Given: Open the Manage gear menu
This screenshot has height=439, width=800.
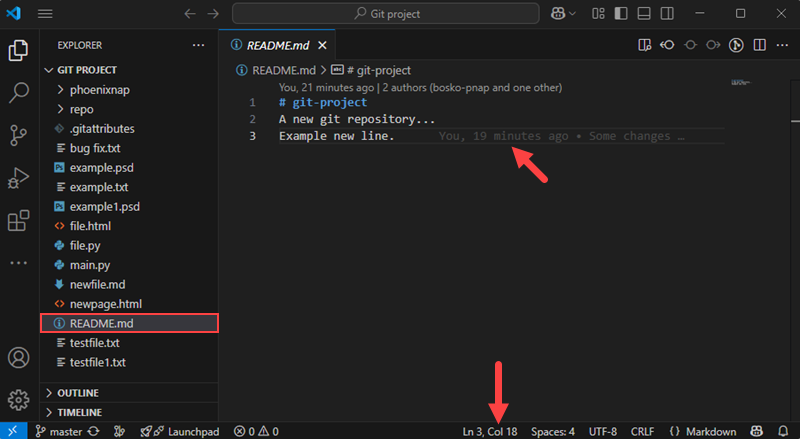Looking at the screenshot, I should click(x=18, y=400).
